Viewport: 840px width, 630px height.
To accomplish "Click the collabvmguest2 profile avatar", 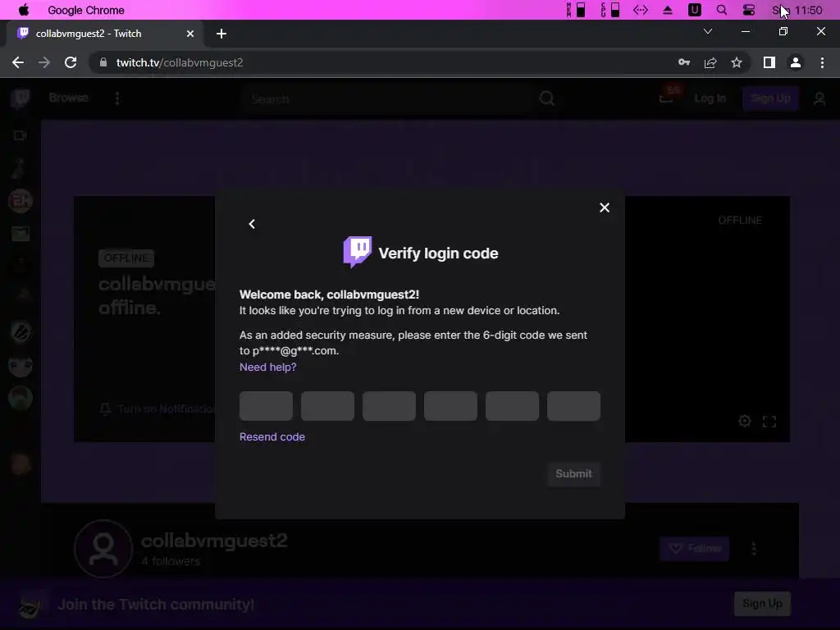I will coord(103,549).
